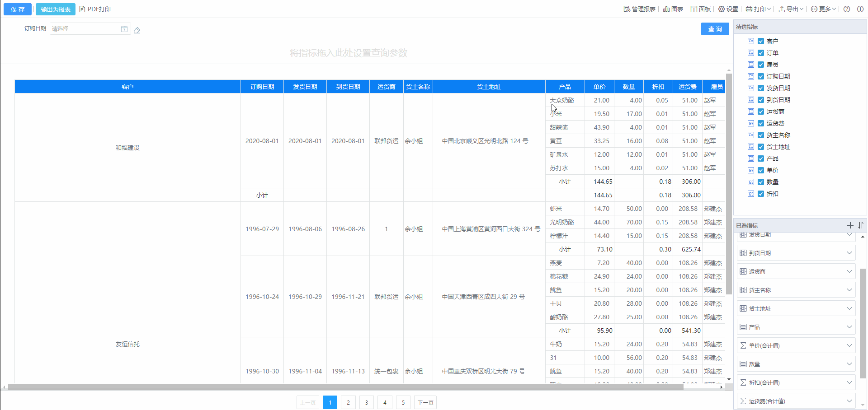Go to page 3 in pagination
This screenshot has width=868, height=410.
coord(367,402)
